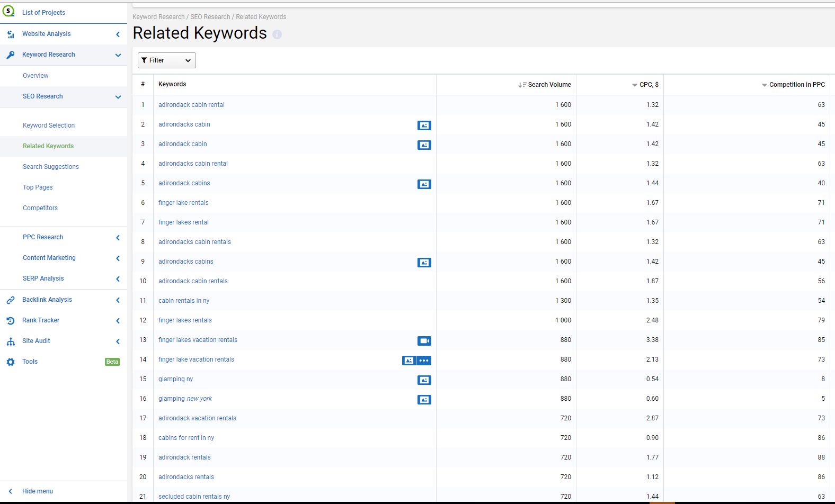The image size is (835, 504).
Task: Open keyword secluded cabin rentals ny
Action: click(194, 497)
